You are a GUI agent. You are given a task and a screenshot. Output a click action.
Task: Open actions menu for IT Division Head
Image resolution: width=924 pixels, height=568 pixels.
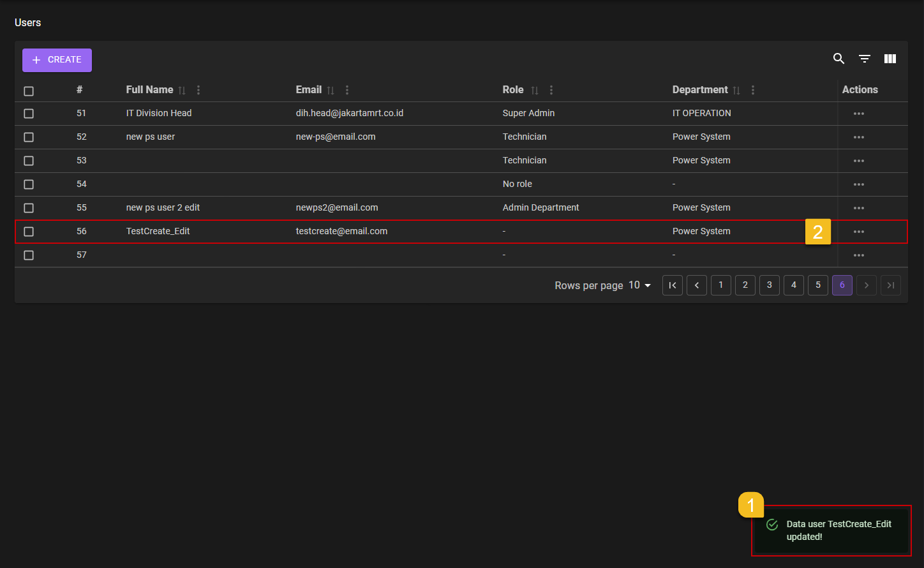pyautogui.click(x=858, y=114)
